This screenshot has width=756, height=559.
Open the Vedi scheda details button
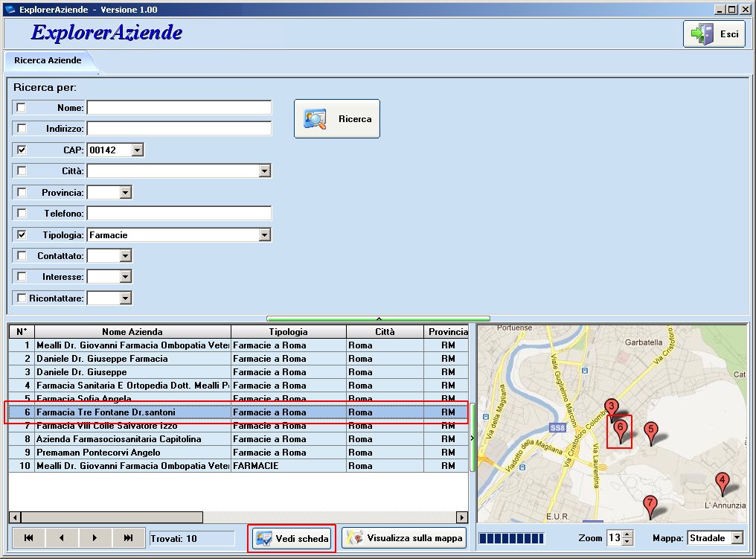[x=292, y=538]
